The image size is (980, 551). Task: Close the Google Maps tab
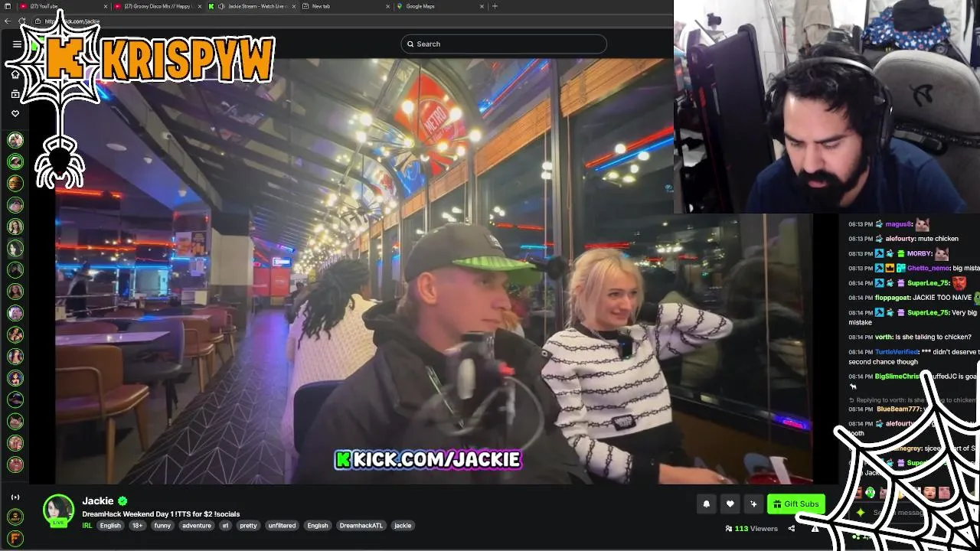pyautogui.click(x=482, y=6)
